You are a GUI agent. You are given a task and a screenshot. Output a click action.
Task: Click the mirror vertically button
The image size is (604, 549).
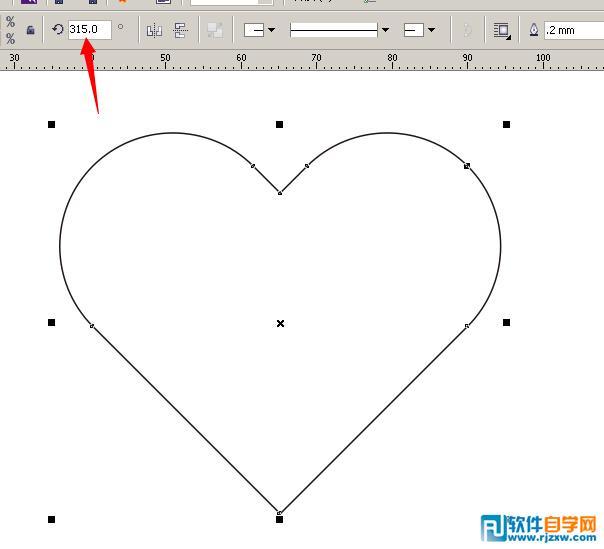(180, 30)
